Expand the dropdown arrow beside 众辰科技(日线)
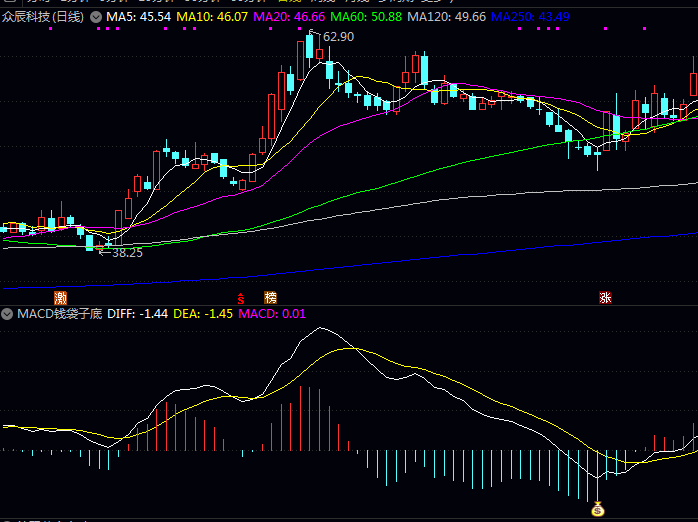The image size is (698, 522). click(95, 18)
